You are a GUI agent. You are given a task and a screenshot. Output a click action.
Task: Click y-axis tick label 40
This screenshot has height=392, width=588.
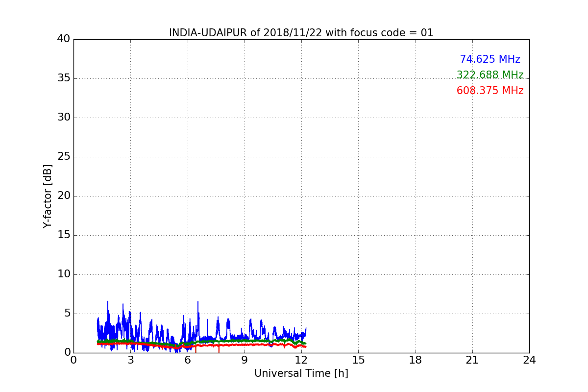coord(64,39)
